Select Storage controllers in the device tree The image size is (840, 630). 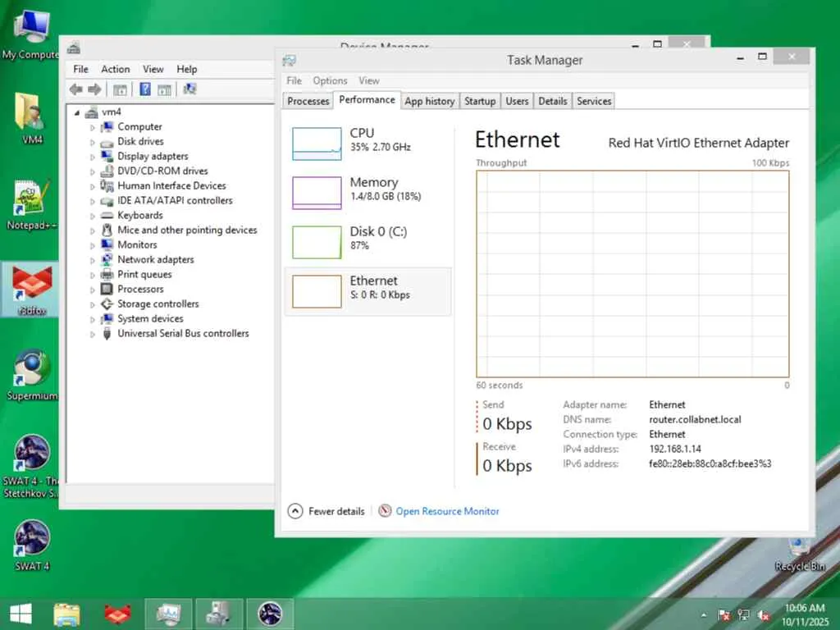coord(158,304)
